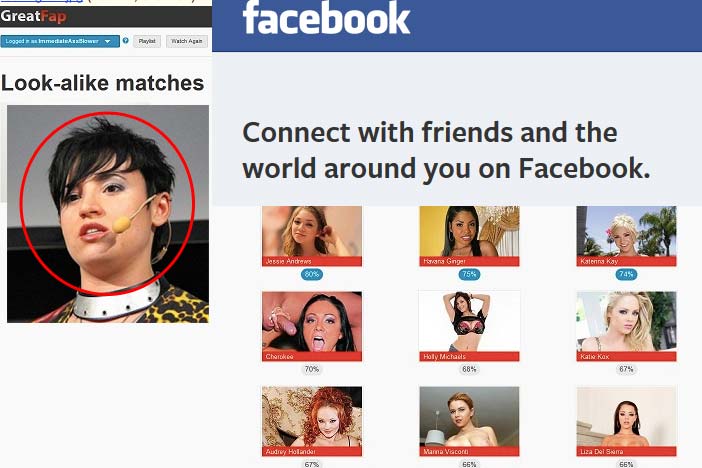Click the GreatFap logo
This screenshot has width=702, height=468.
click(34, 17)
